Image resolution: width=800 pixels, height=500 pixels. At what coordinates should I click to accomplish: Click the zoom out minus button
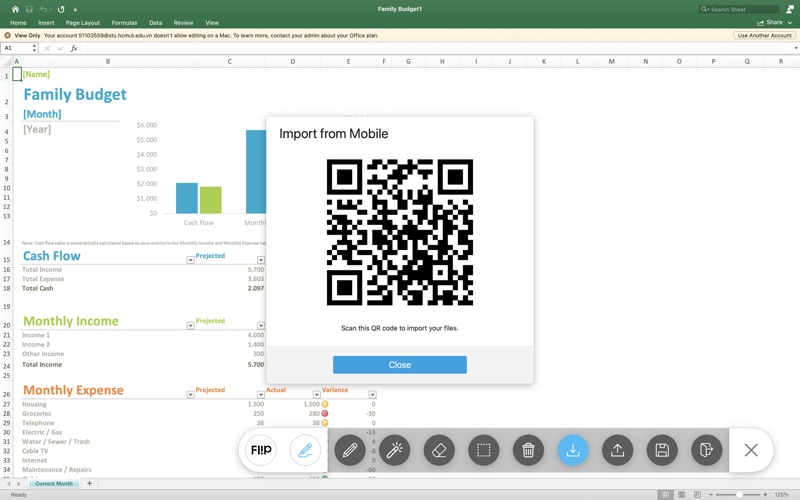710,494
